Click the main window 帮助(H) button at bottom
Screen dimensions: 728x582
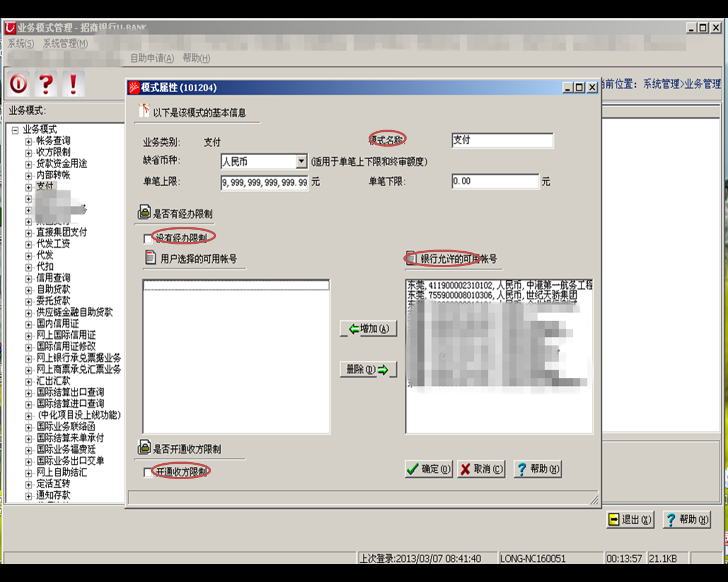click(686, 519)
